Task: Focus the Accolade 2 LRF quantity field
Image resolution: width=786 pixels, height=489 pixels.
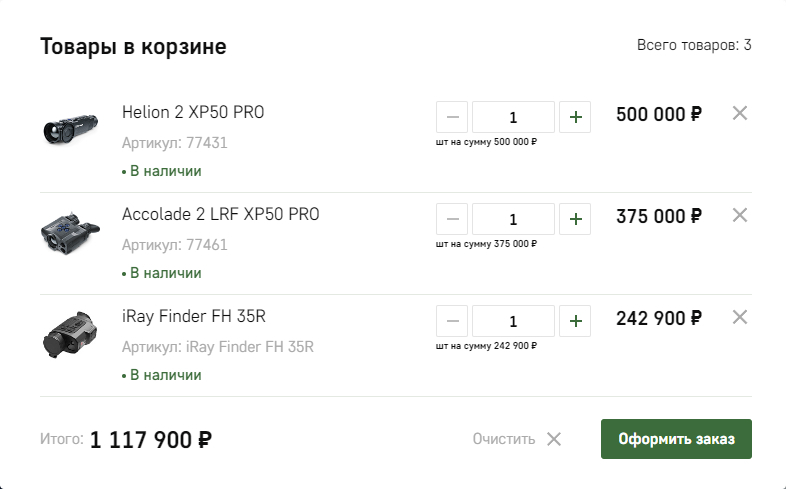Action: 513,219
